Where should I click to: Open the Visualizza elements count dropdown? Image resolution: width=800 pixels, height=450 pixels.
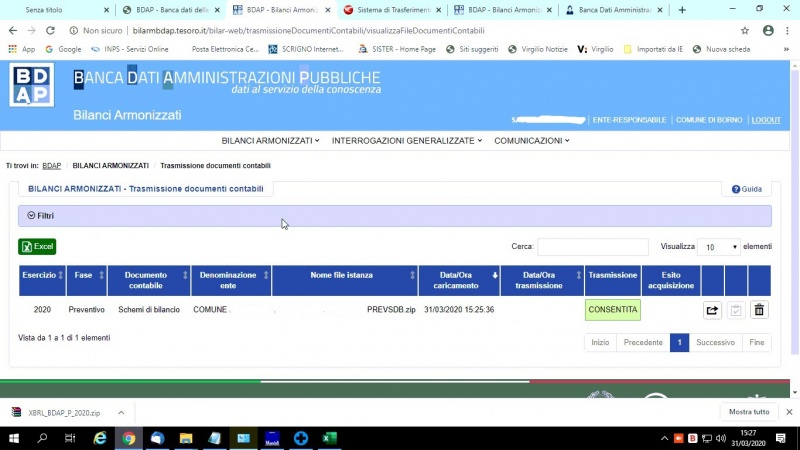pos(719,247)
